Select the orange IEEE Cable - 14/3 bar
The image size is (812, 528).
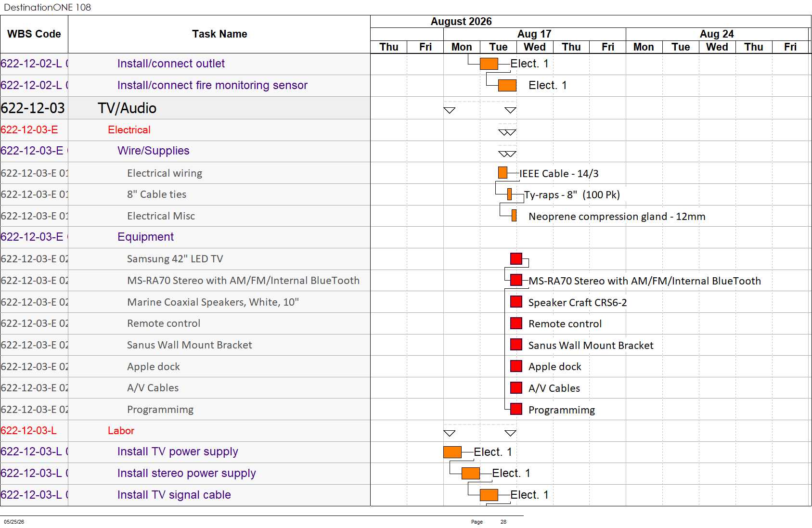tap(503, 172)
